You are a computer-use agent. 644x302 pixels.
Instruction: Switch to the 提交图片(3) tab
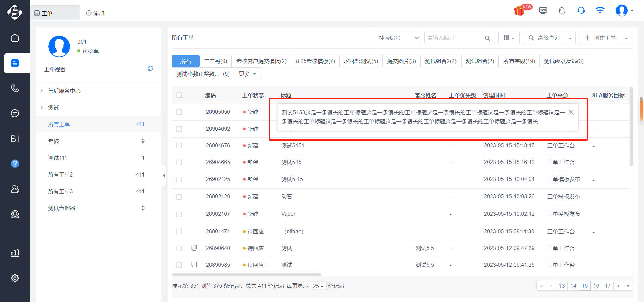[401, 61]
